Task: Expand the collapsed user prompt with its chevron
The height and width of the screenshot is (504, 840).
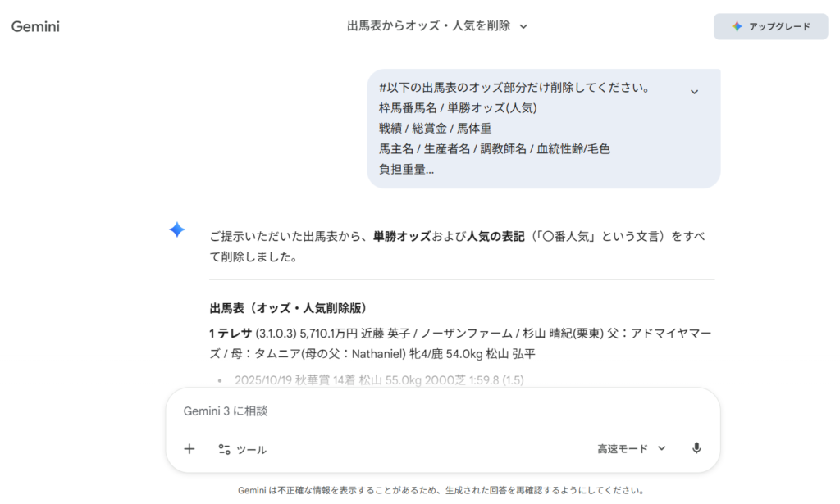Action: click(694, 91)
